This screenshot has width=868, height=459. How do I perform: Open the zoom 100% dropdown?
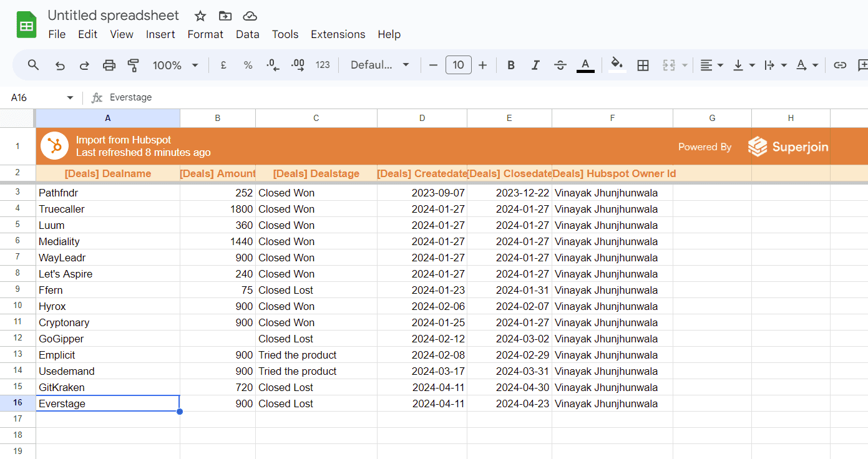click(x=176, y=65)
